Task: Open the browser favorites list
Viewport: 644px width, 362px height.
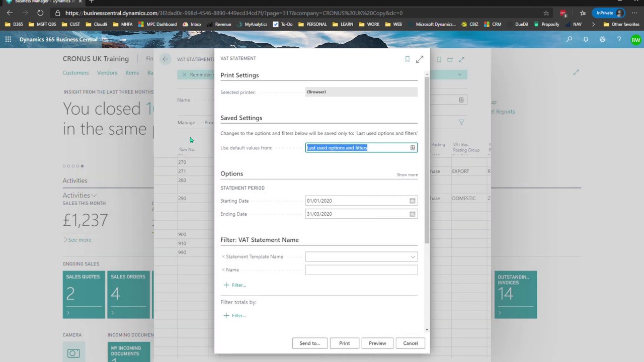Action: [x=583, y=13]
